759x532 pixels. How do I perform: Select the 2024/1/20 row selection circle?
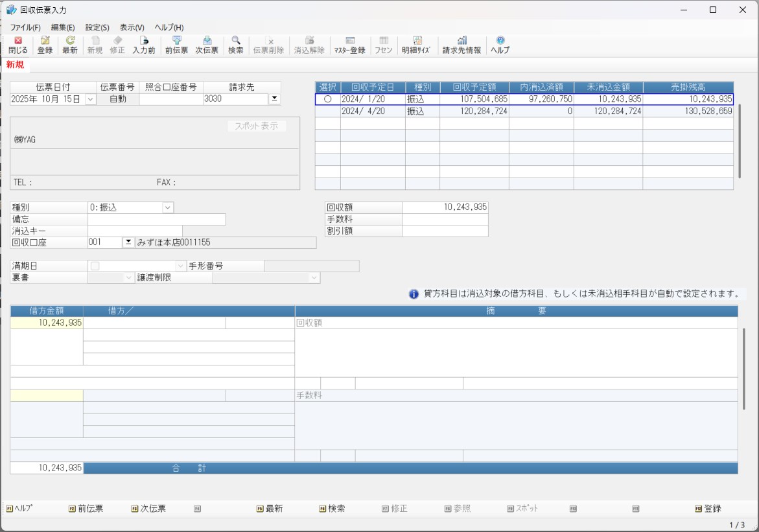[x=327, y=99]
